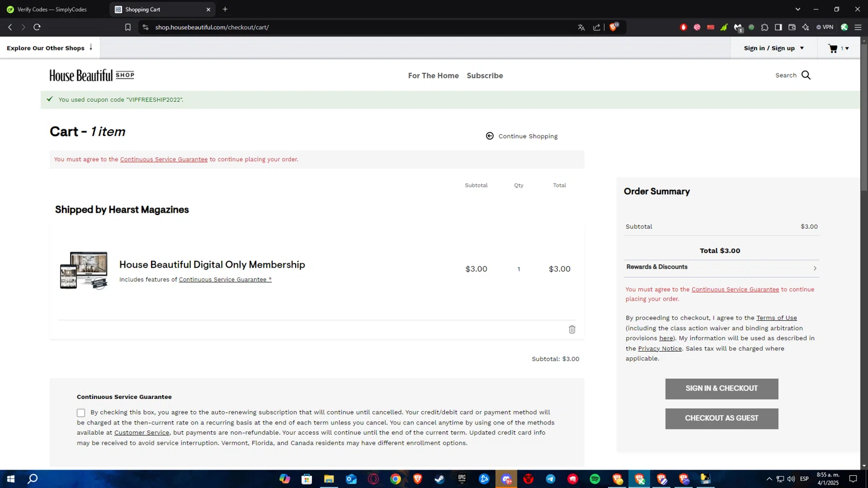The width and height of the screenshot is (868, 488).
Task: Open Google Chrome from the taskbar
Action: tap(395, 479)
